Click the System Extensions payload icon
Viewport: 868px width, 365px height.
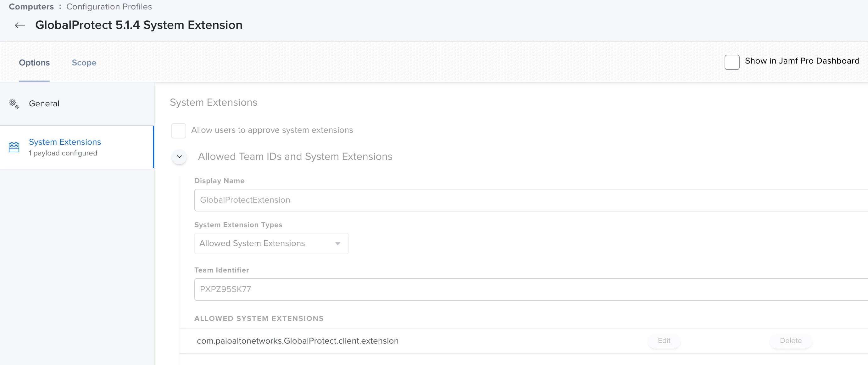tap(14, 147)
